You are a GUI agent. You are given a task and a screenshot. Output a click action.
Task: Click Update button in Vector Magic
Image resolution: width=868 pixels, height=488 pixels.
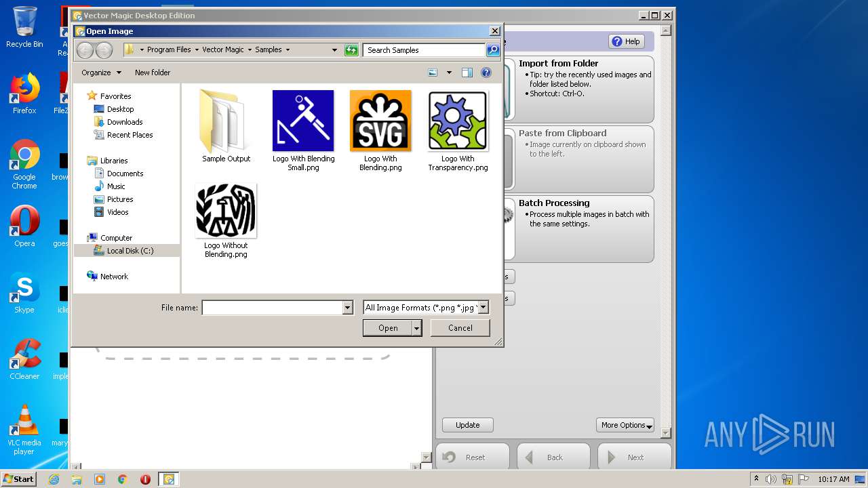pyautogui.click(x=467, y=425)
